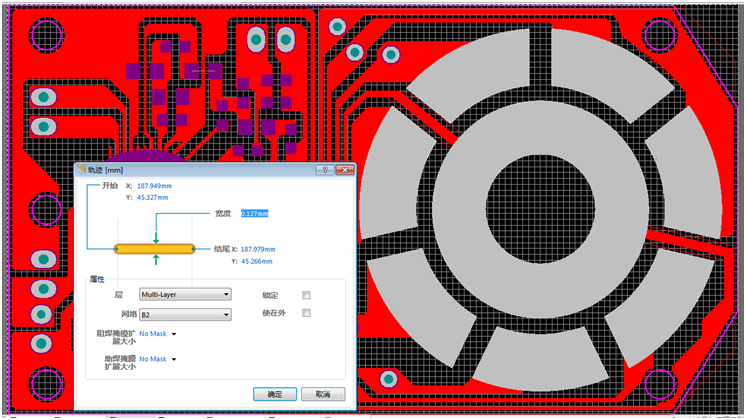Expand the 网络 net dropdown showing B2
The width and height of the screenshot is (746, 420).
[x=184, y=315]
